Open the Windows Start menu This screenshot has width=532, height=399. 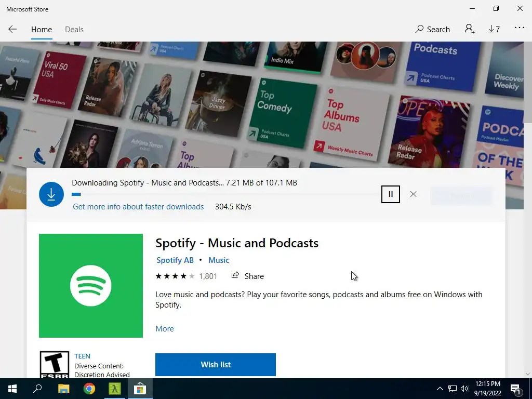[12, 389]
